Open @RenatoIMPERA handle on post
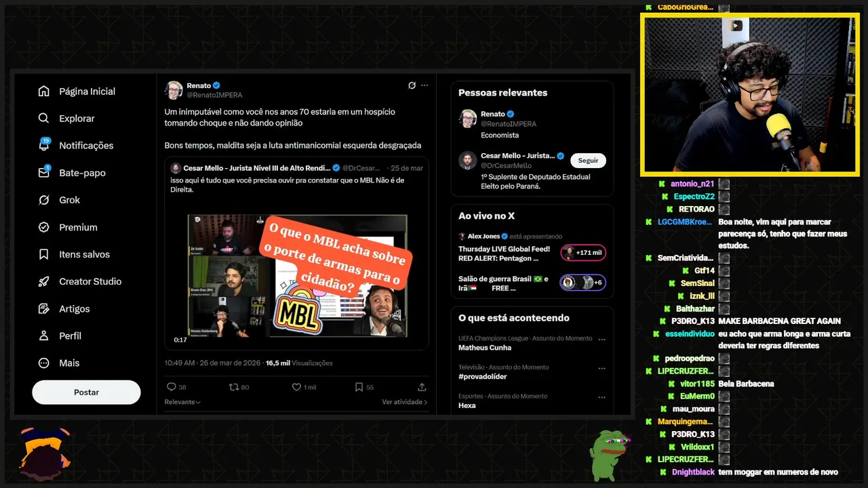Viewport: 868px width, 488px height. (x=214, y=96)
